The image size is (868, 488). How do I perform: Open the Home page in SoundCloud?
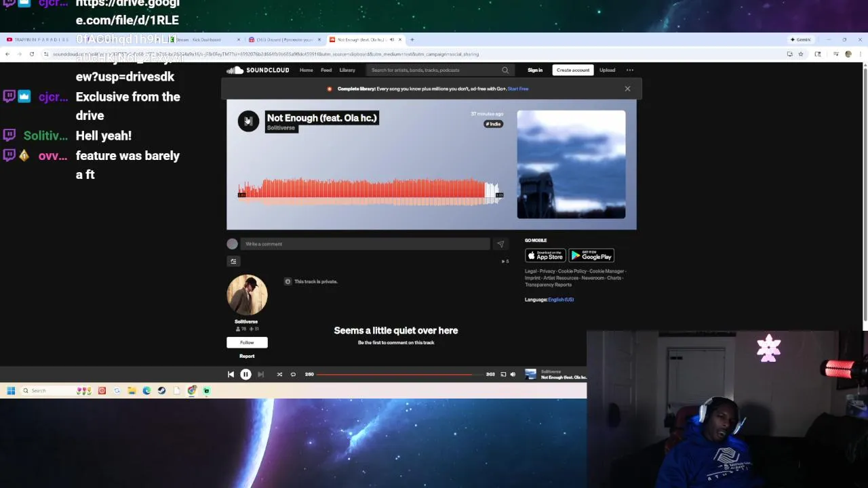coord(307,70)
